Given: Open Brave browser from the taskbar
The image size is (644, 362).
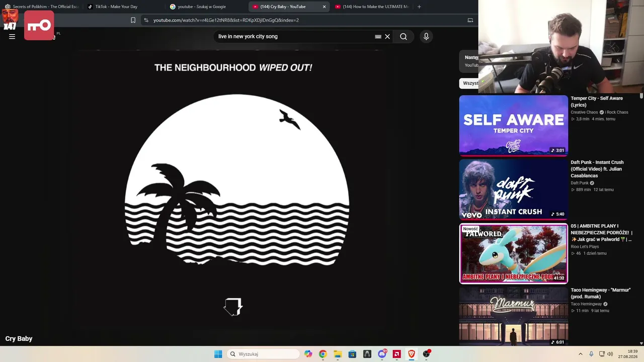Looking at the screenshot, I should [412, 354].
